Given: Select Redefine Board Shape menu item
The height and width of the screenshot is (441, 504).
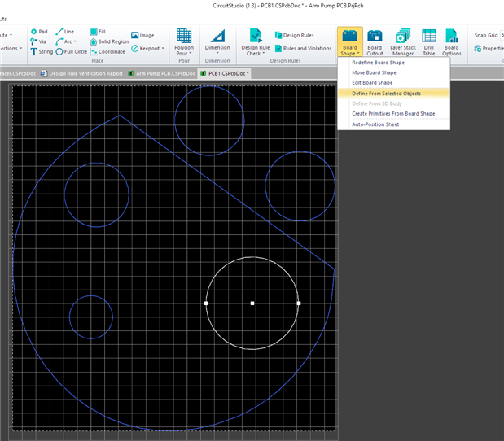Looking at the screenshot, I should 378,63.
